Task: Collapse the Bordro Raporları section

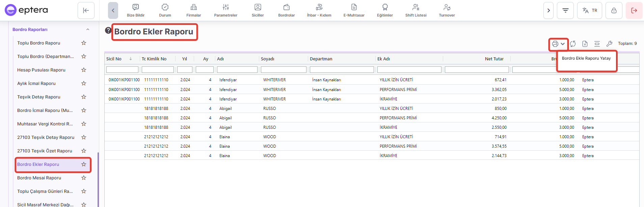Action: [x=88, y=29]
